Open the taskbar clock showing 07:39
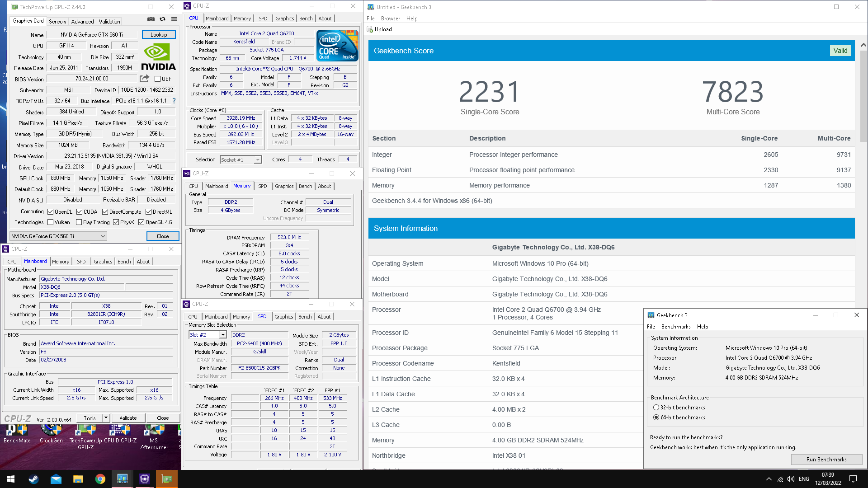 [828, 479]
